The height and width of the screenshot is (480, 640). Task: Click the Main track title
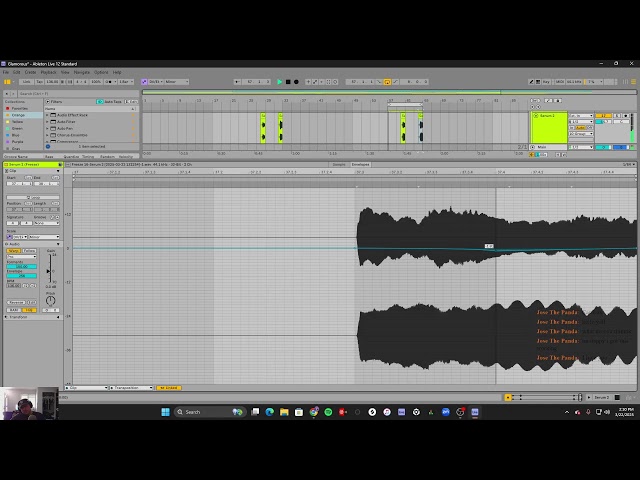pyautogui.click(x=541, y=147)
